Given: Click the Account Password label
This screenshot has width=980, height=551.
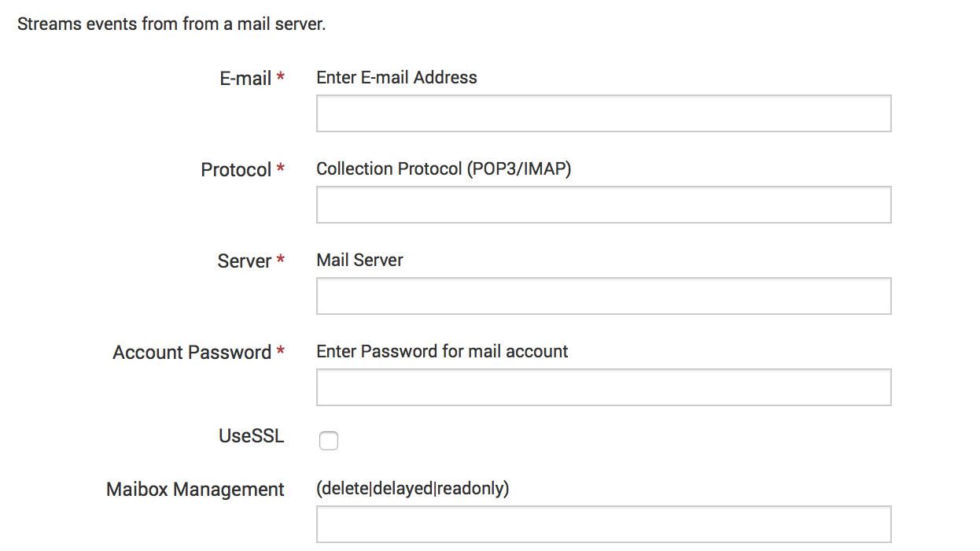Looking at the screenshot, I should pos(192,353).
